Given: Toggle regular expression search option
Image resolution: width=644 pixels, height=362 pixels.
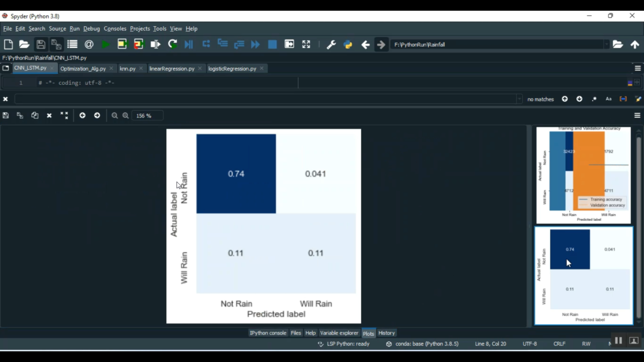Looking at the screenshot, I should tap(594, 99).
